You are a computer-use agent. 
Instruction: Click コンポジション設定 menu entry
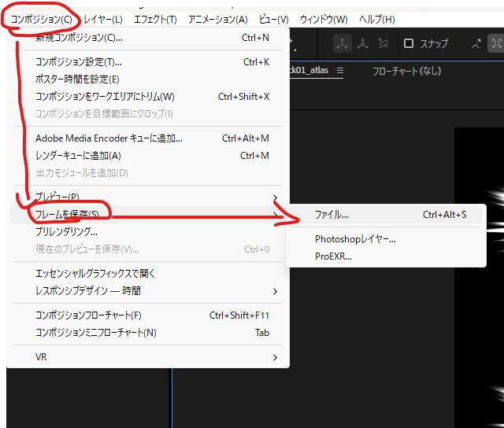click(x=79, y=62)
